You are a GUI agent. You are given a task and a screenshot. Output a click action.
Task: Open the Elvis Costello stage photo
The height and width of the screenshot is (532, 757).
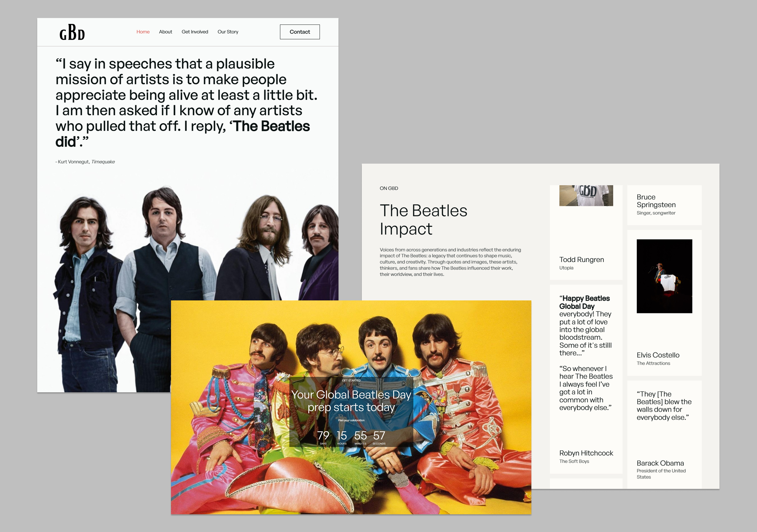pos(664,276)
